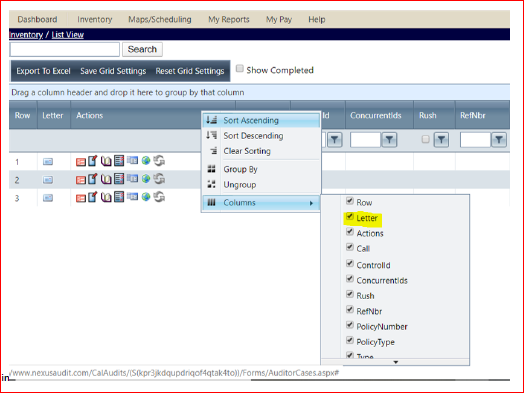
Task: Open the My Pay menu
Action: click(279, 19)
